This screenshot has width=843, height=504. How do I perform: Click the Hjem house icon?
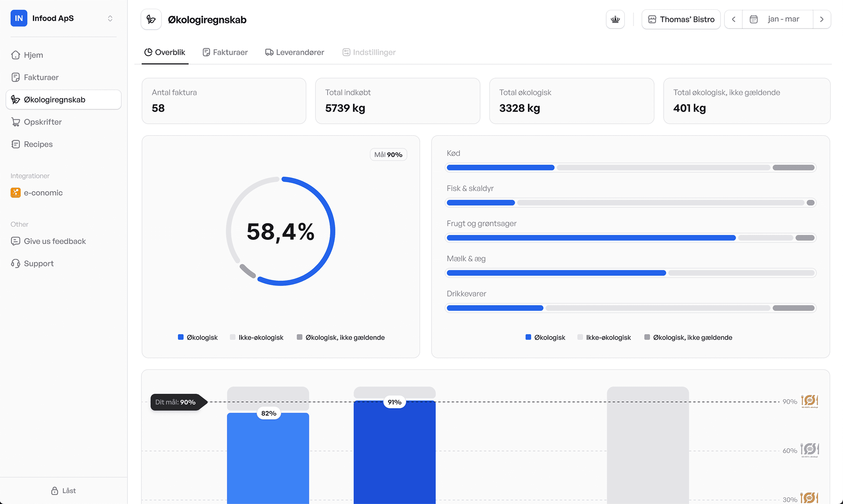point(16,55)
